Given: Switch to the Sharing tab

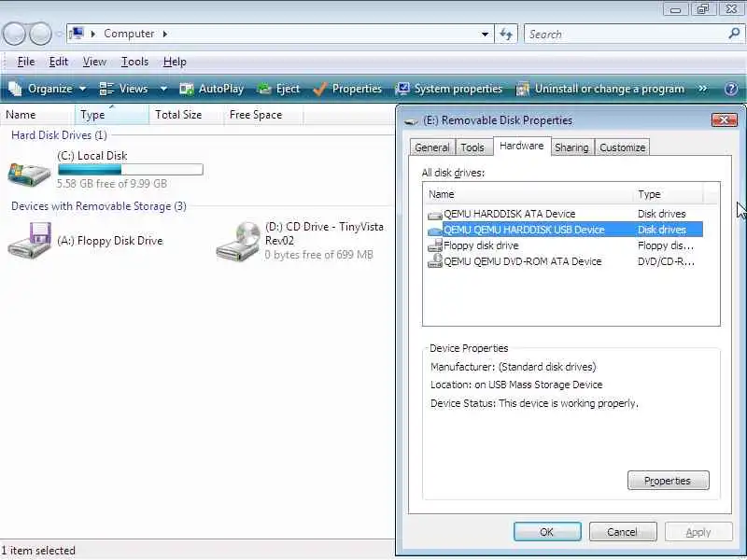Looking at the screenshot, I should click(x=571, y=147).
